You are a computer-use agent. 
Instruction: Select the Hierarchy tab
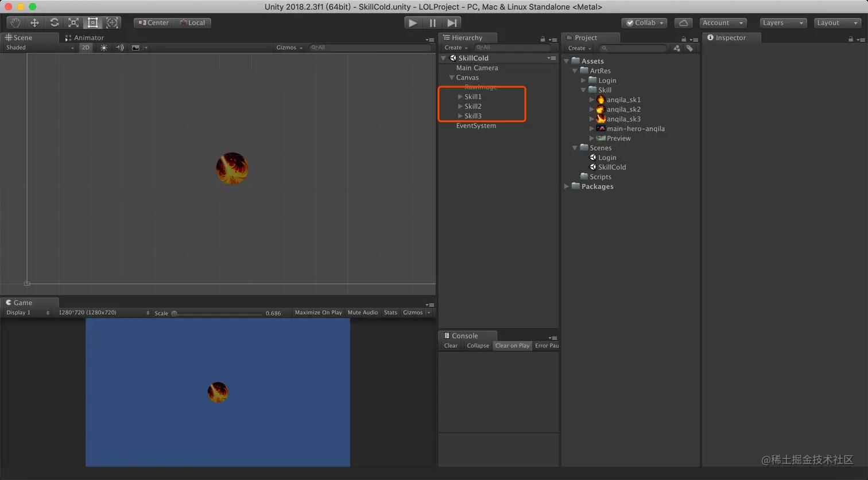point(468,37)
